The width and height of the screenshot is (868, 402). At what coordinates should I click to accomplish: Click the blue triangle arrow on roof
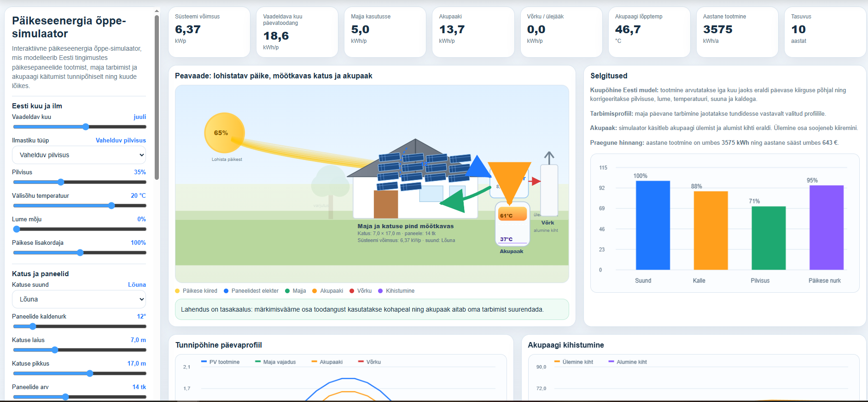[478, 167]
